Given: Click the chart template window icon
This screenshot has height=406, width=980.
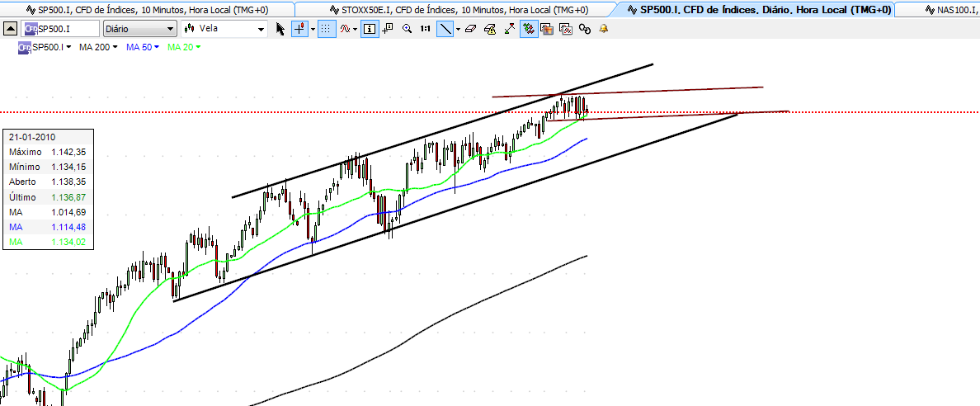Looking at the screenshot, I should [x=566, y=29].
